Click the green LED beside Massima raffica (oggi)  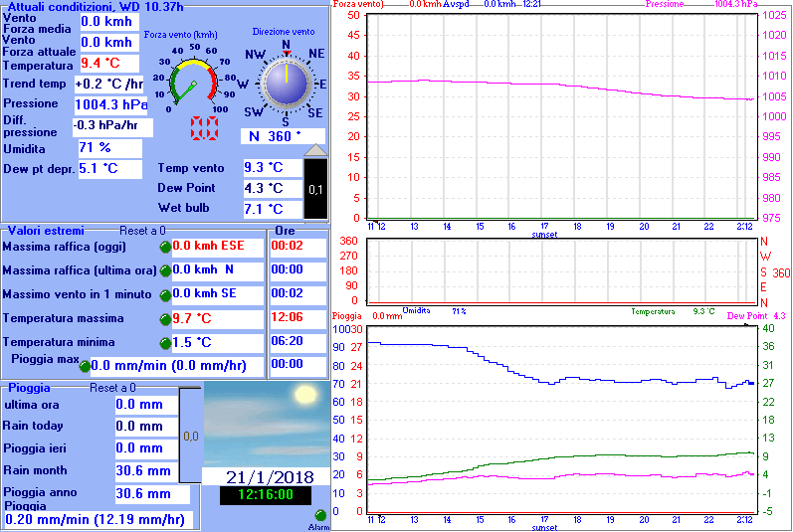click(x=165, y=246)
